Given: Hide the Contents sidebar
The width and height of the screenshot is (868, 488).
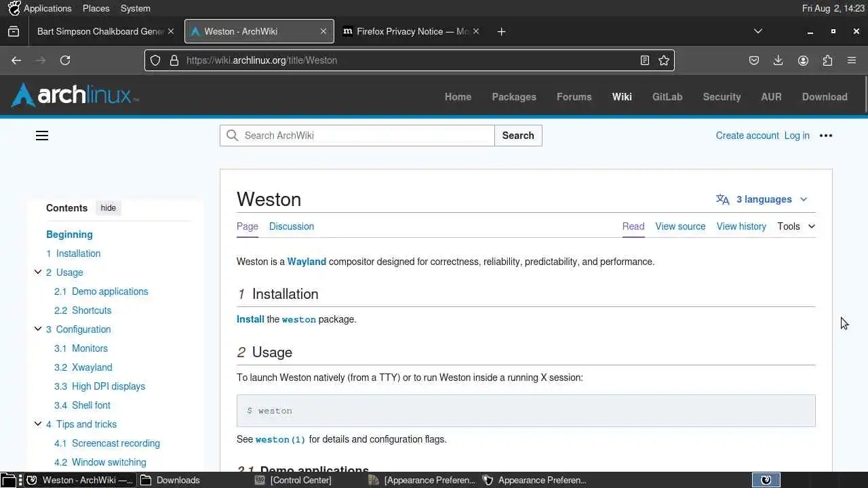Looking at the screenshot, I should click(x=108, y=208).
